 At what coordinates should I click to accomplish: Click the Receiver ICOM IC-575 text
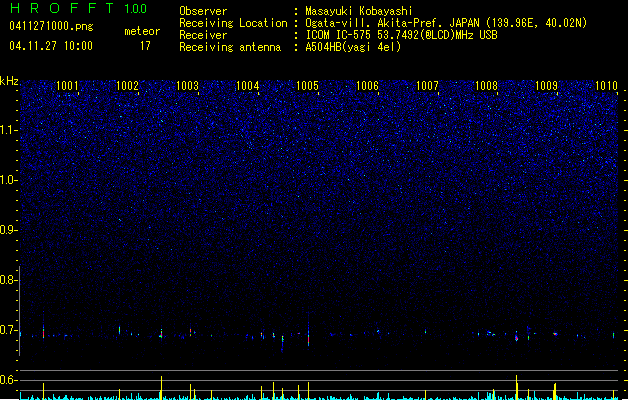tap(402, 35)
